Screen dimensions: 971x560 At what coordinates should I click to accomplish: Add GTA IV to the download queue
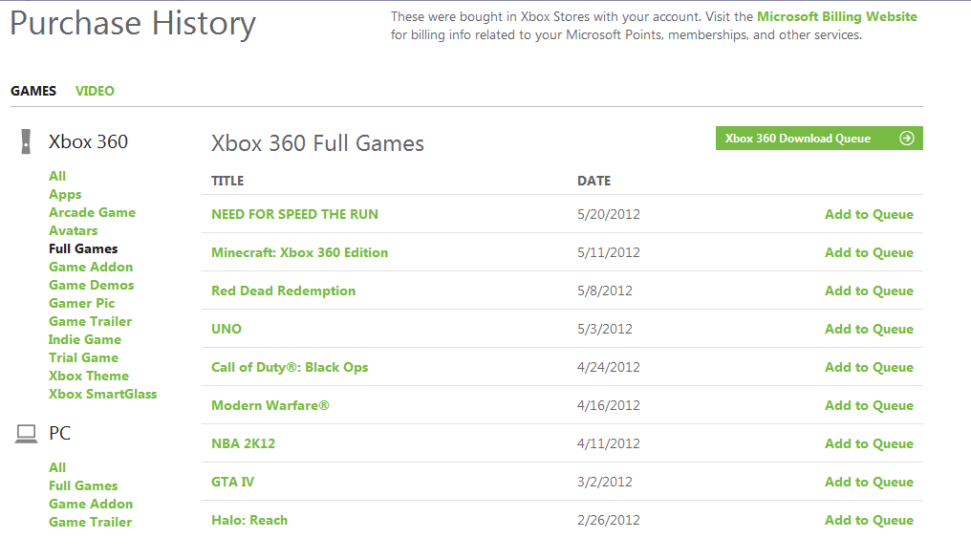coord(869,482)
